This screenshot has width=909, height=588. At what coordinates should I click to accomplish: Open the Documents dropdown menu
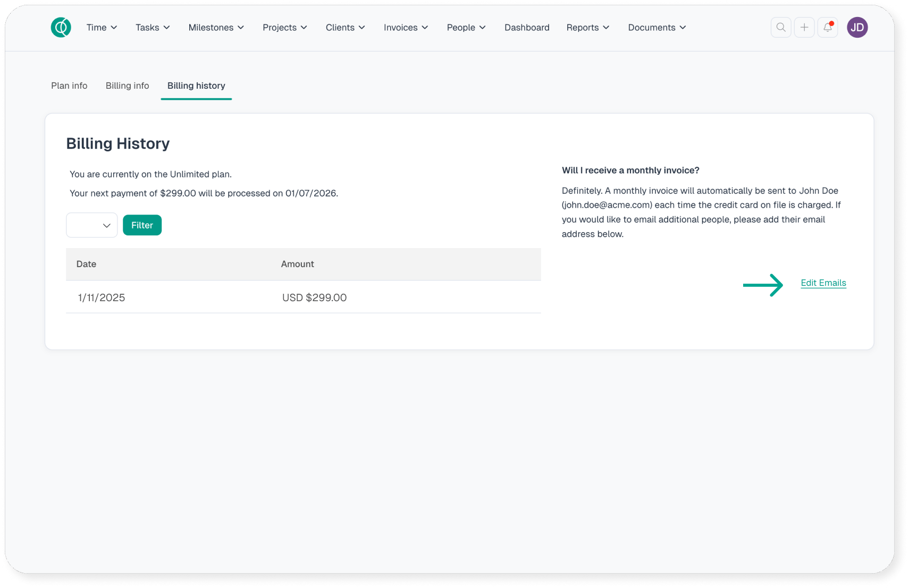[656, 28]
